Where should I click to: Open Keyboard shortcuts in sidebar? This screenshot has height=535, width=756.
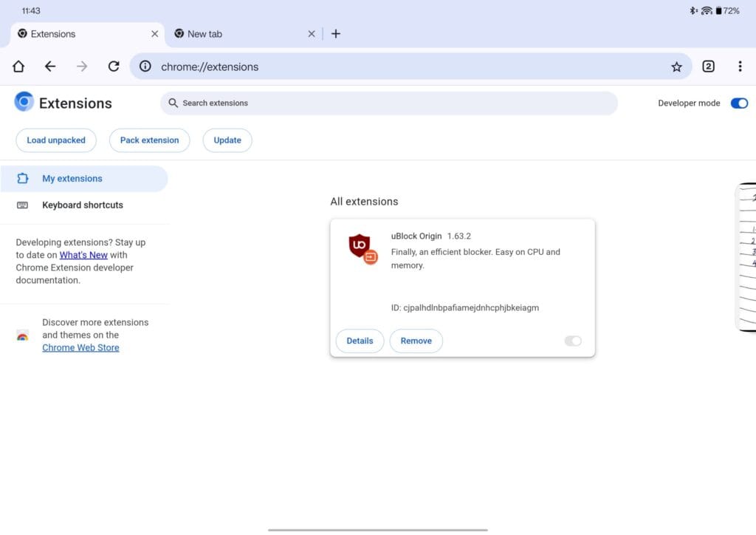click(x=84, y=205)
